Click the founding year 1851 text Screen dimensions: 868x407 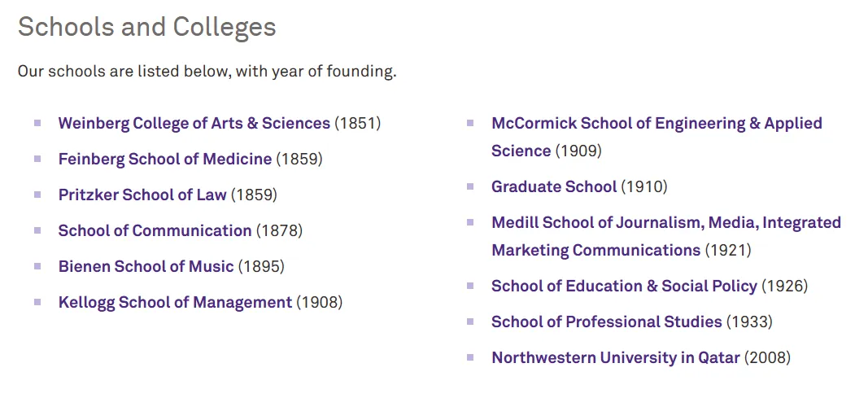[x=358, y=124]
